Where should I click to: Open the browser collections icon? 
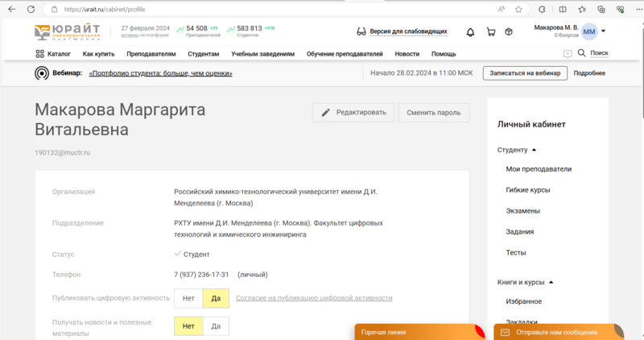pyautogui.click(x=601, y=9)
